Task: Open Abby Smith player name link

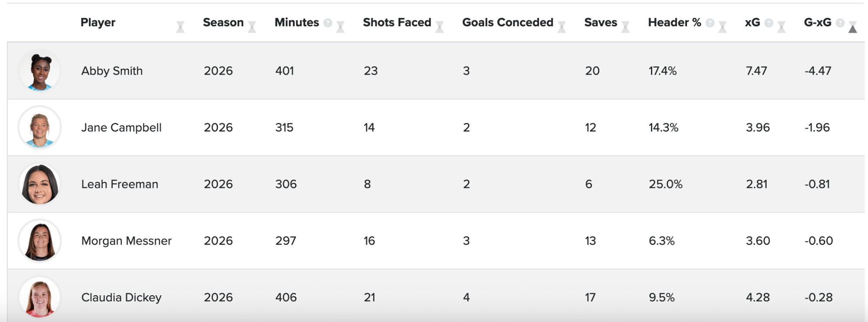Action: pos(112,71)
